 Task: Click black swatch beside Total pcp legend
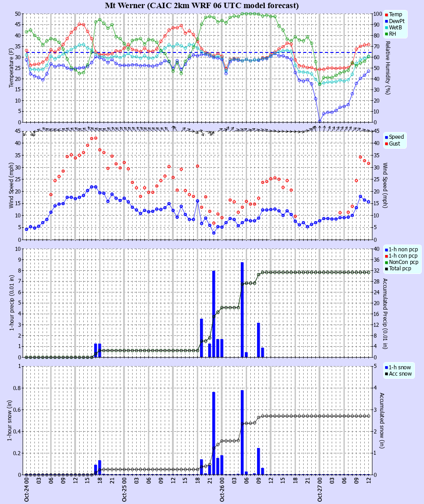386,268
